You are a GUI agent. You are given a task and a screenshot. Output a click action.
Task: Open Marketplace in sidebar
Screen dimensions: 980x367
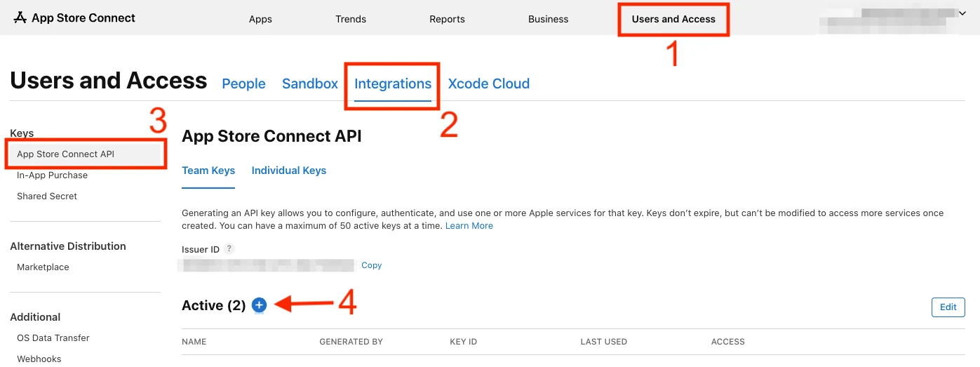click(43, 267)
